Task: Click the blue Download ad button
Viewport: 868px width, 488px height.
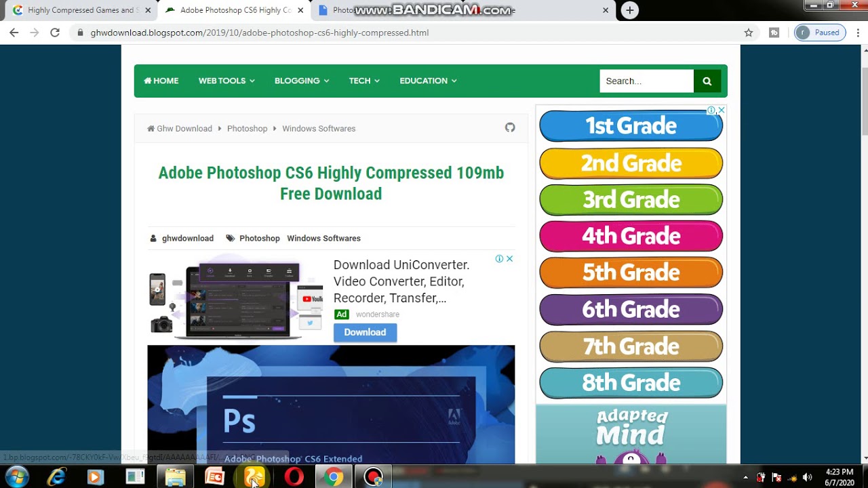Action: coord(365,332)
